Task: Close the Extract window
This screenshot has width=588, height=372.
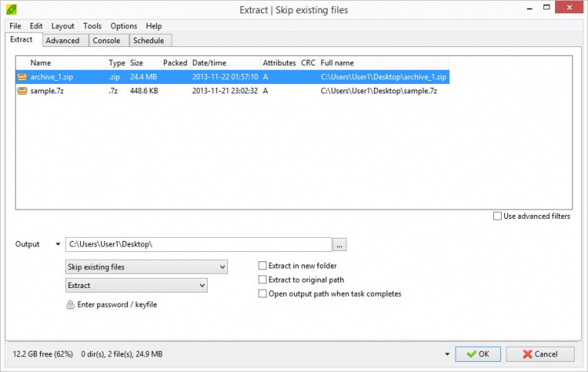Action: pos(569,7)
